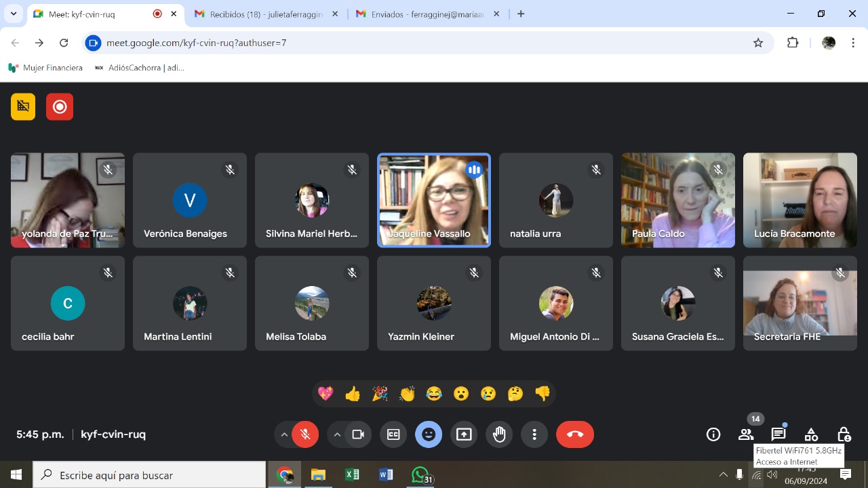Open the Activities shapes icon
Viewport: 868px width, 488px height.
click(x=811, y=434)
